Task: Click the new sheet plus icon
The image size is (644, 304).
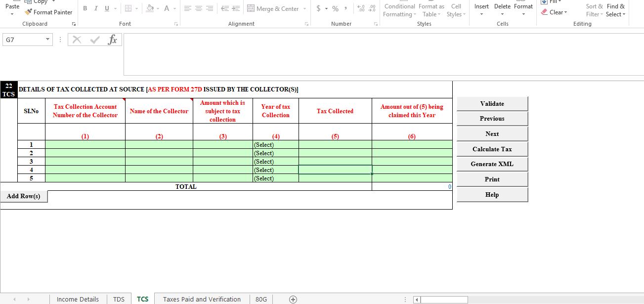Action: click(293, 299)
